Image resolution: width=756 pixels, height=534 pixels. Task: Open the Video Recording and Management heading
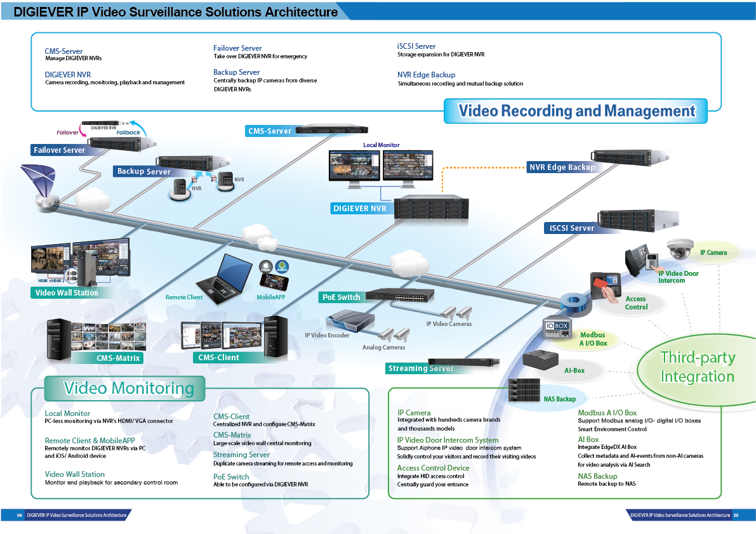576,111
